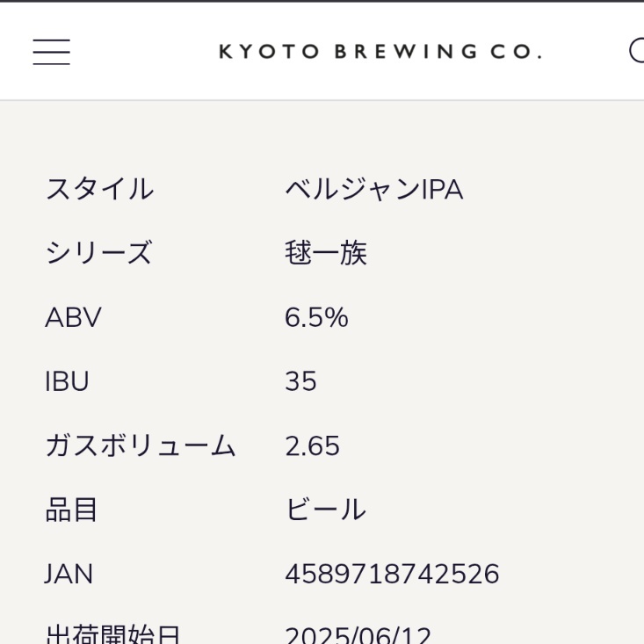Click the JAN row label

tap(69, 574)
